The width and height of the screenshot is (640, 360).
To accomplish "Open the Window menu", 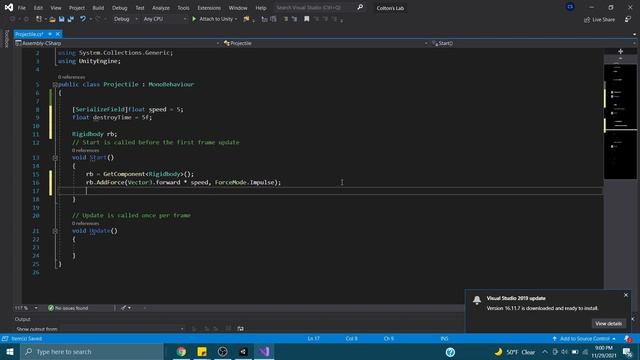I will [238, 8].
